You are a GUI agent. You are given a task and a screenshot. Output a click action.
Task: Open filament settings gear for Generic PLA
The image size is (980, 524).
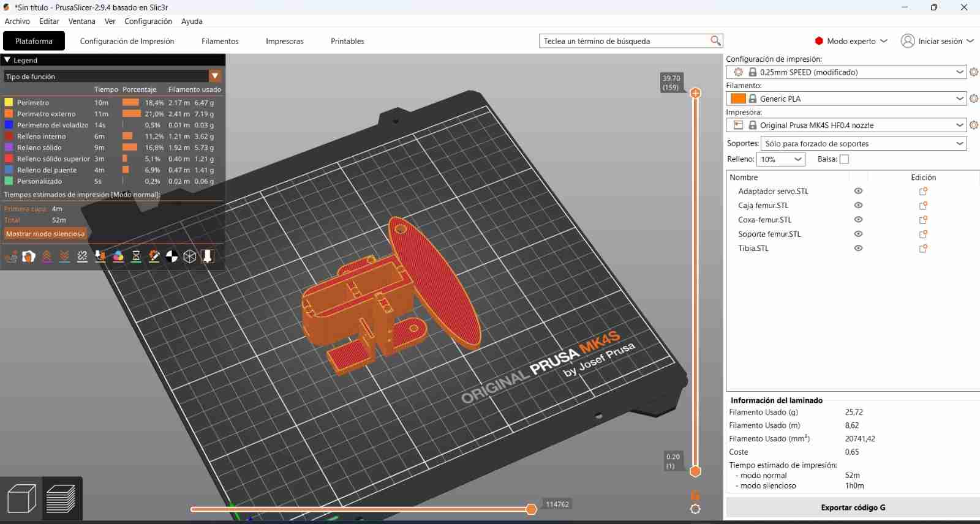(x=974, y=99)
